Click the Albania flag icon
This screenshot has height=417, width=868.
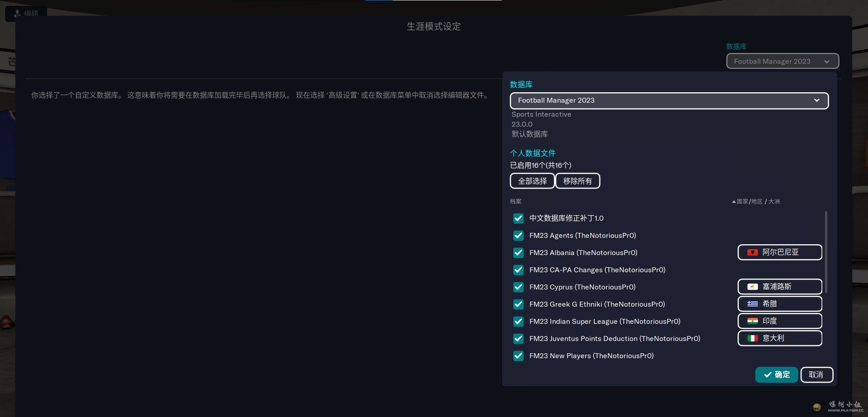[x=752, y=252]
